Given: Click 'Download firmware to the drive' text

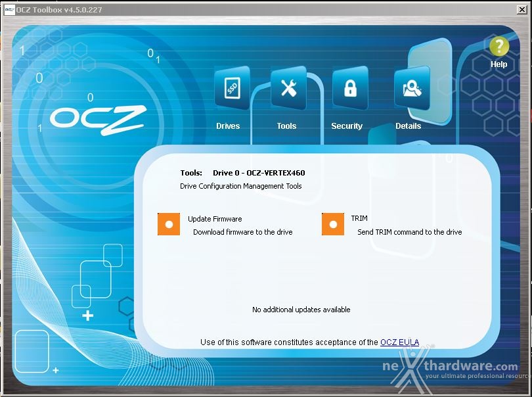Looking at the screenshot, I should [242, 232].
